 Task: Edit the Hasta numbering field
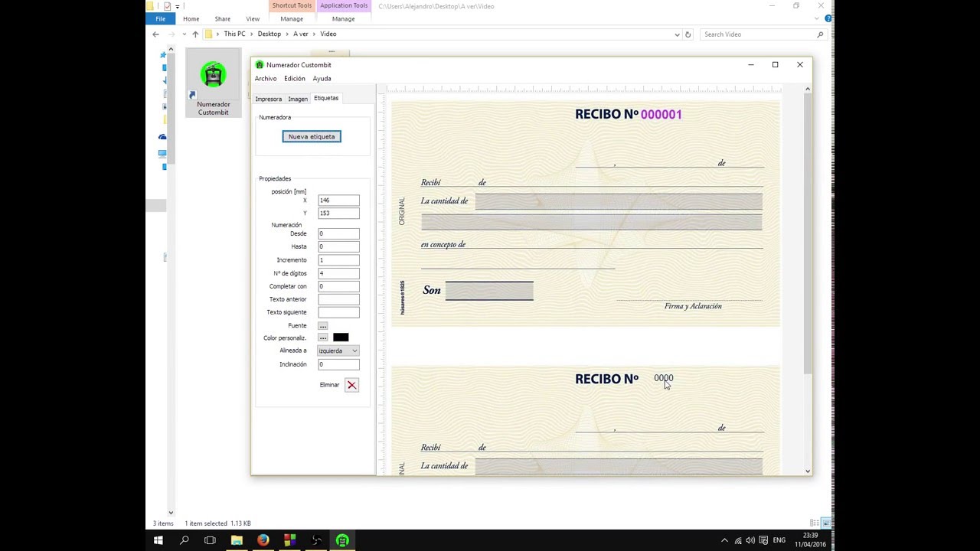[x=338, y=246]
